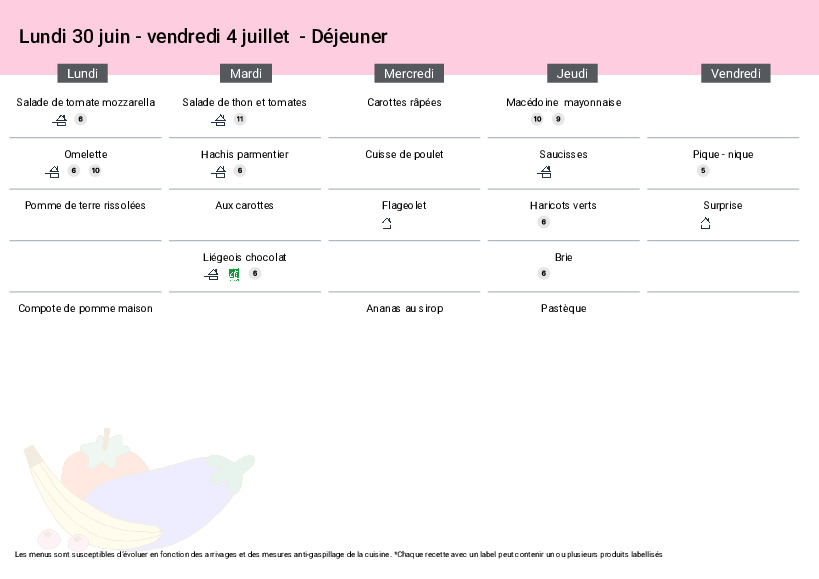
Task: Click 'Carottes râpées' on Mercredi
Action: (404, 102)
